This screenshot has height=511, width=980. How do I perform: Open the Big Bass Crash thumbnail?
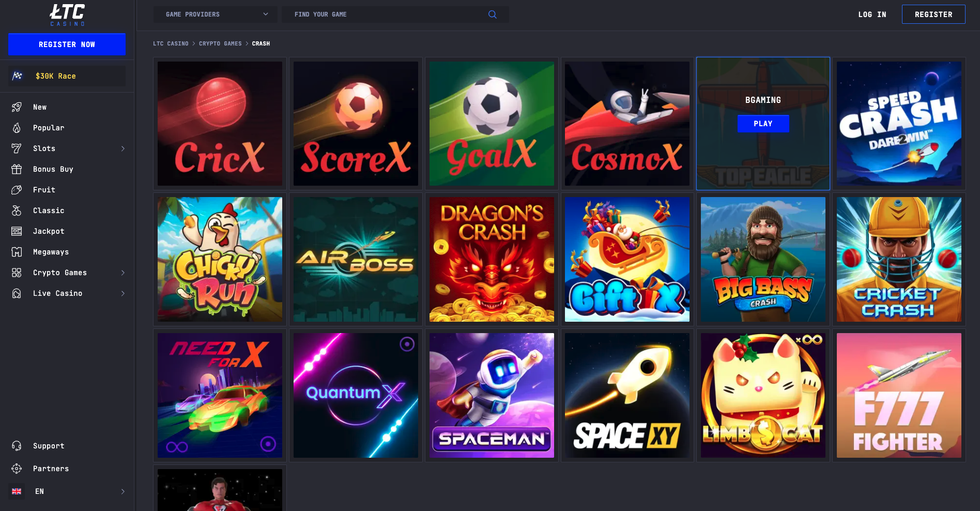point(763,259)
